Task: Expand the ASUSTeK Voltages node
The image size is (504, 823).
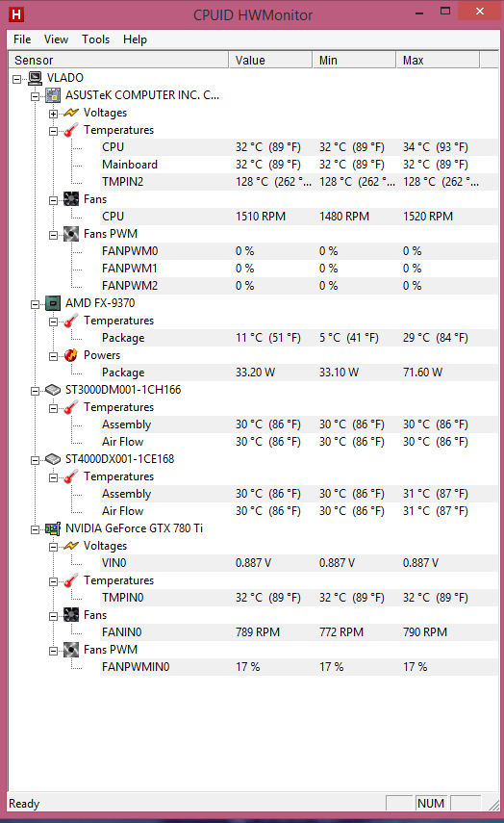Action: pyautogui.click(x=53, y=114)
